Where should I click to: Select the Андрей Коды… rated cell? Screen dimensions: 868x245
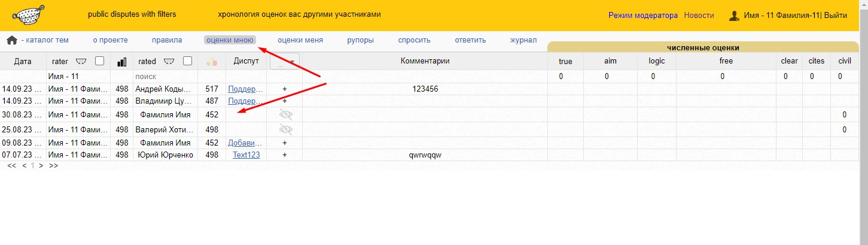165,89
